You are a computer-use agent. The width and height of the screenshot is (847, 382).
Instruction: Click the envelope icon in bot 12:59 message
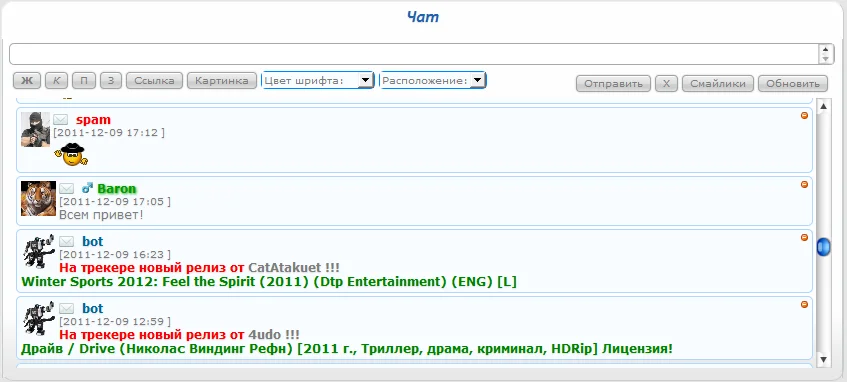click(x=66, y=309)
